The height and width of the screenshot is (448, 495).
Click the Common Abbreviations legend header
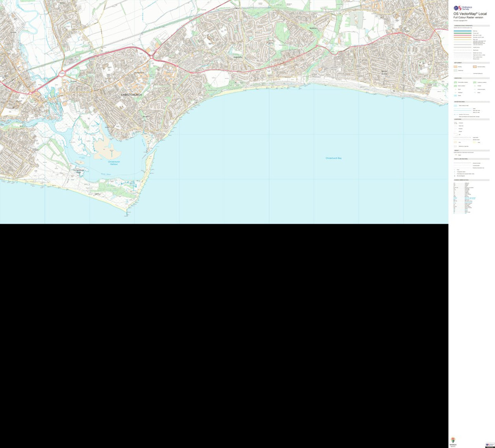pyautogui.click(x=471, y=180)
